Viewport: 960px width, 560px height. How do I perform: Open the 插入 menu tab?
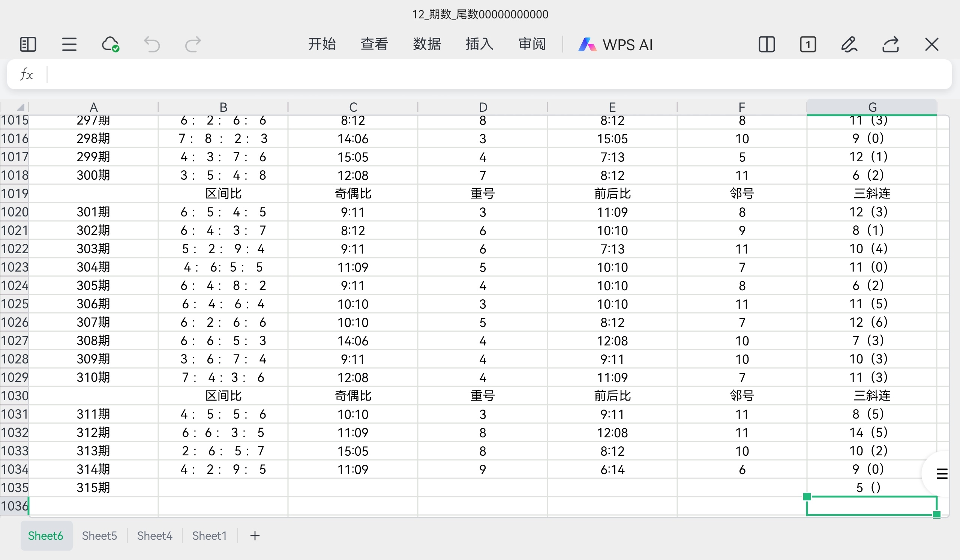(x=479, y=45)
